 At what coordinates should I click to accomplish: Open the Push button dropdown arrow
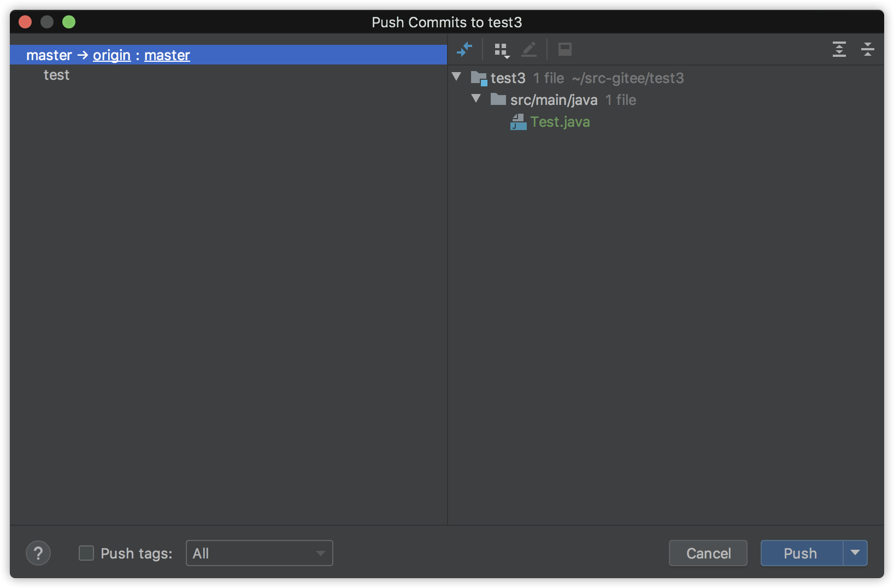point(855,553)
